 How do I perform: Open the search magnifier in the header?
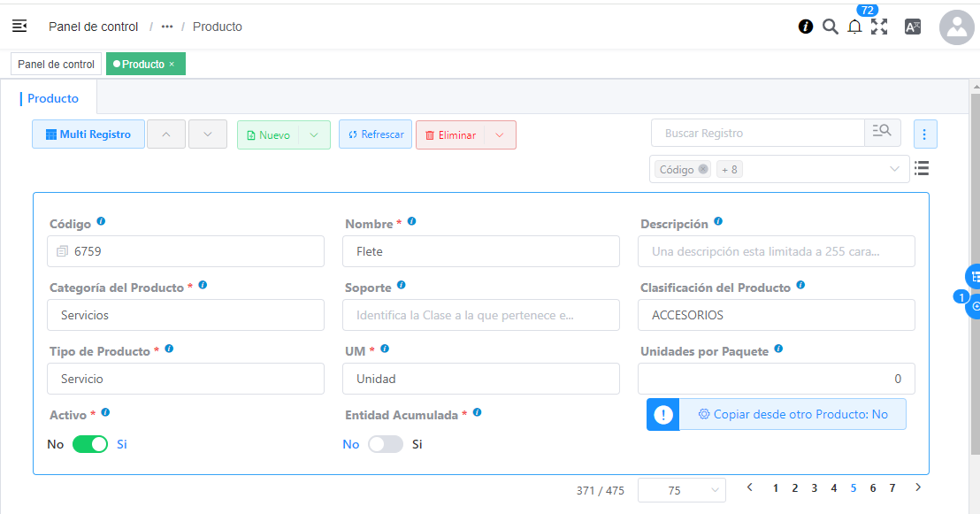click(x=830, y=27)
